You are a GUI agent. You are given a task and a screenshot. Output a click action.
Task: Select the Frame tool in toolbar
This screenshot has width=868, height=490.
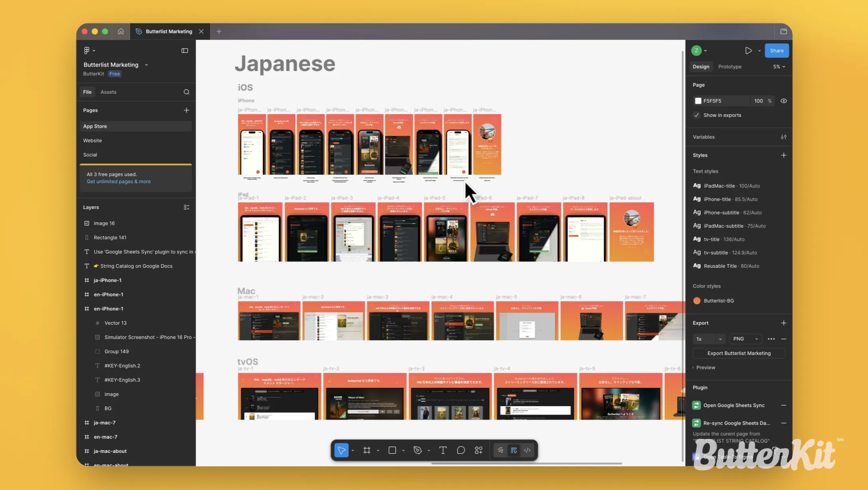[367, 450]
